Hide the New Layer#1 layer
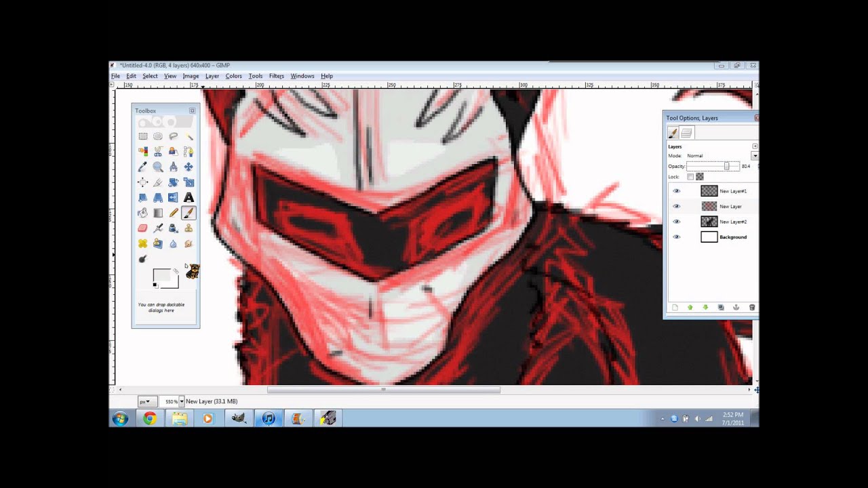Screen dimensions: 868x488 676,191
